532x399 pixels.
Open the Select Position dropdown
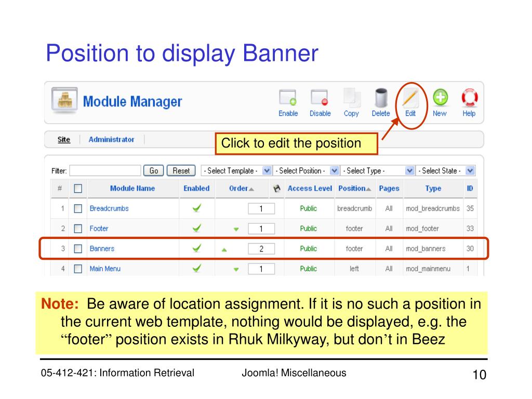(x=307, y=170)
